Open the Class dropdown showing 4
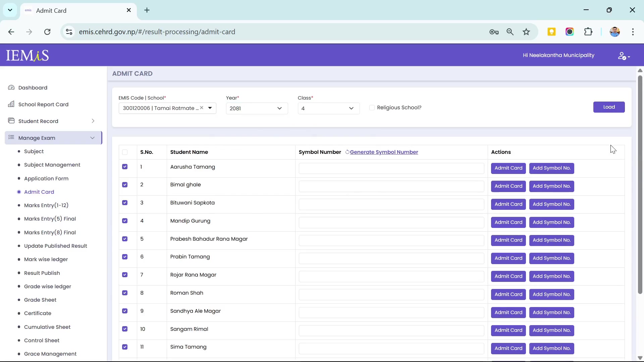Viewport: 644px width, 362px height. tap(329, 108)
